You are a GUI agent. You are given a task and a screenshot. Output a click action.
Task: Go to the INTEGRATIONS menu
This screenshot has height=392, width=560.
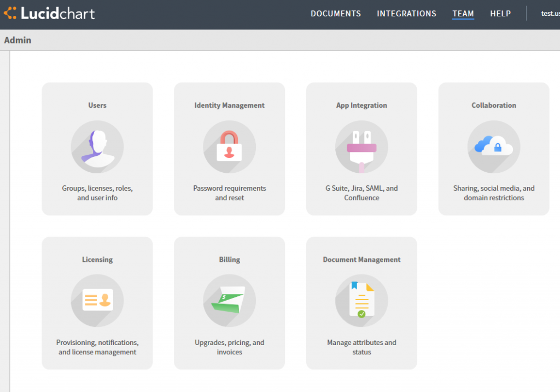point(406,14)
